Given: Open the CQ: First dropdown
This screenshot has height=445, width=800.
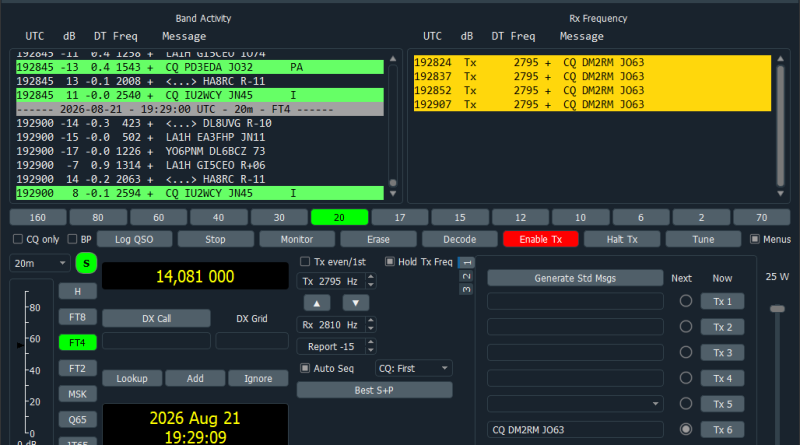Looking at the screenshot, I should (x=414, y=368).
